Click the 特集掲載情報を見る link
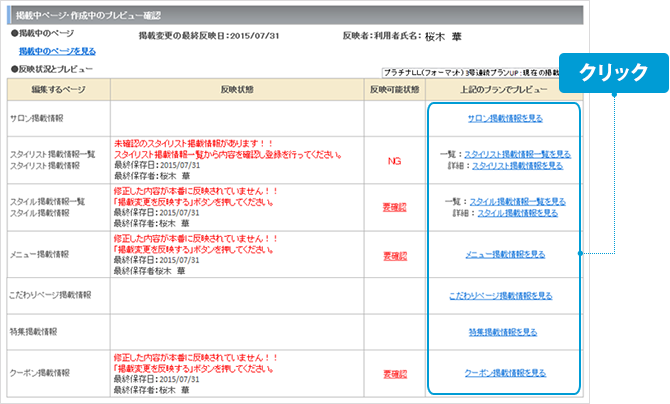Screen dimensions: 670x404 [502, 332]
